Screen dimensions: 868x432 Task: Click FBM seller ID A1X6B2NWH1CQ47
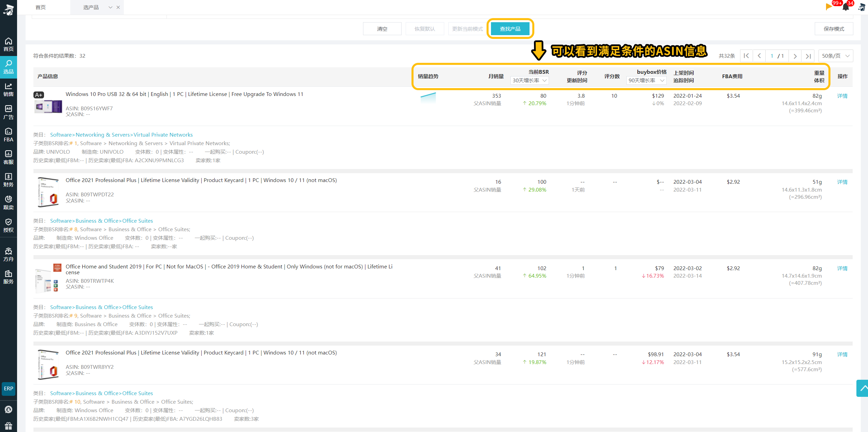[104, 419]
